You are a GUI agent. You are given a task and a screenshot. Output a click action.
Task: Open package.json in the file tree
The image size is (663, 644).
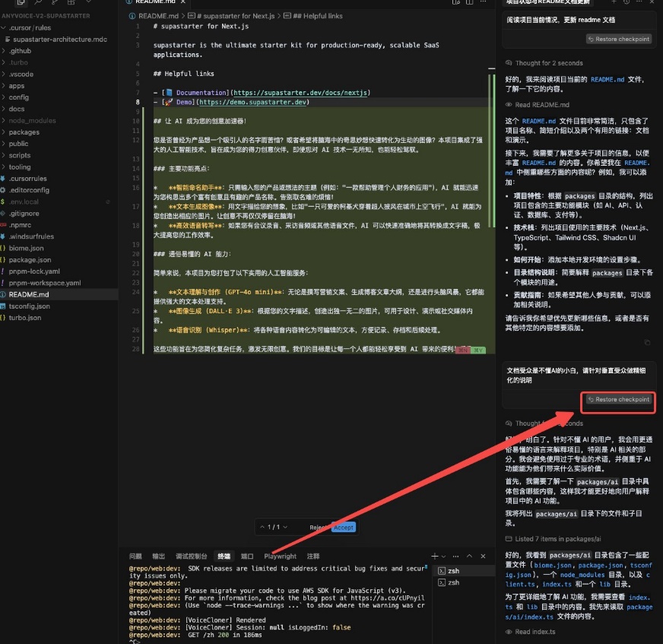tap(30, 259)
